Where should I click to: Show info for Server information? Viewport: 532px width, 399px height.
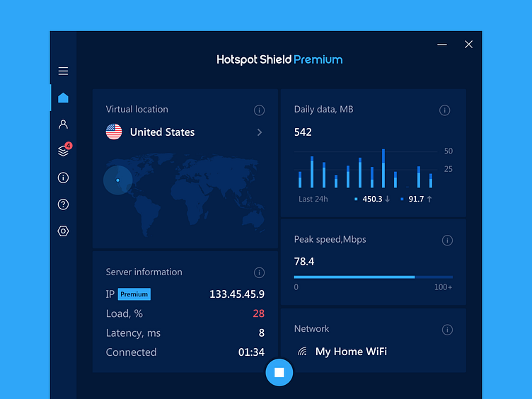point(259,272)
